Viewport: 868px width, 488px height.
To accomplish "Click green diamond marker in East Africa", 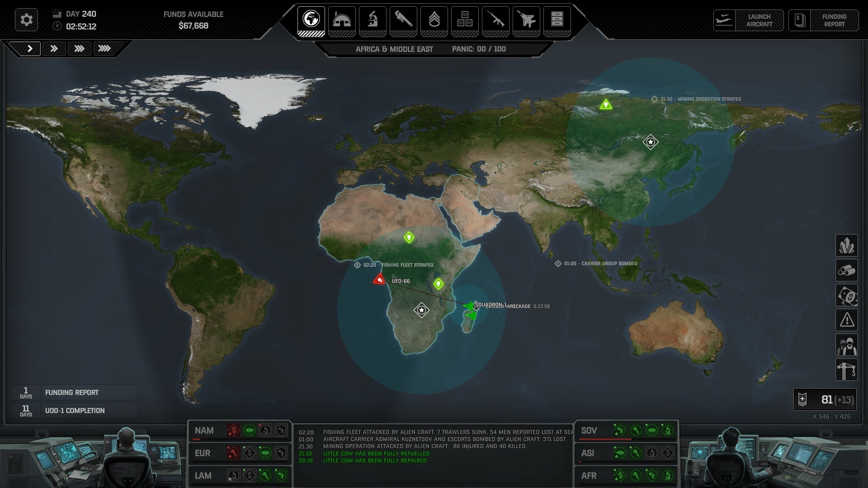I will [x=438, y=284].
